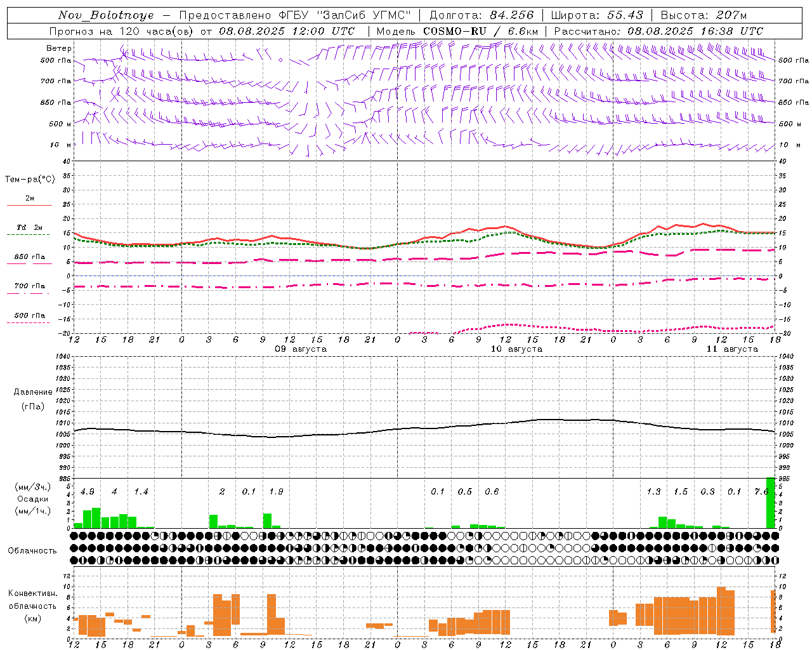Select the Давление pressure panel label
This screenshot has height=650, width=812.
(33, 392)
